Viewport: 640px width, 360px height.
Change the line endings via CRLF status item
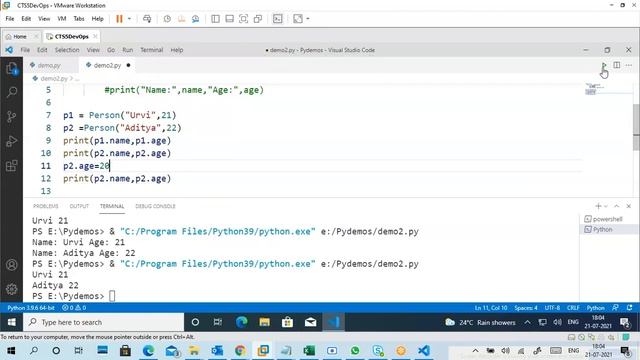coord(573,308)
